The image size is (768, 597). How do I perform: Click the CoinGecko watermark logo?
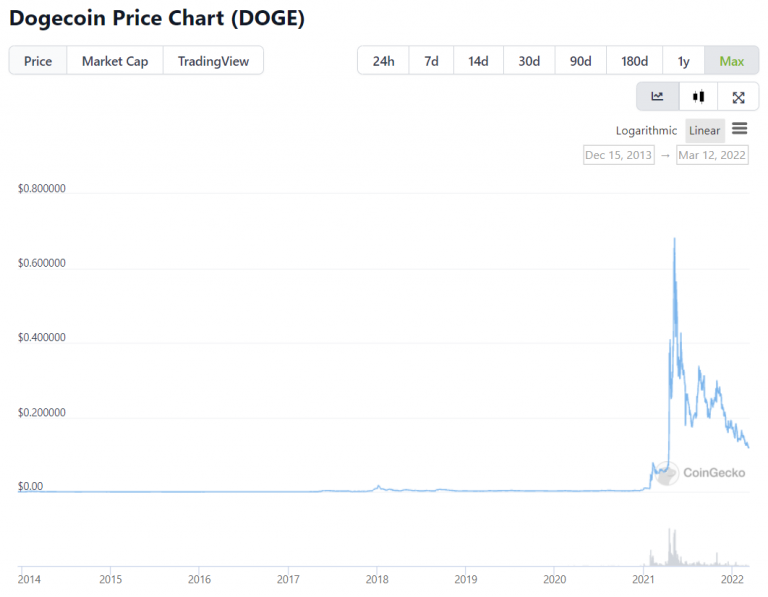(702, 472)
